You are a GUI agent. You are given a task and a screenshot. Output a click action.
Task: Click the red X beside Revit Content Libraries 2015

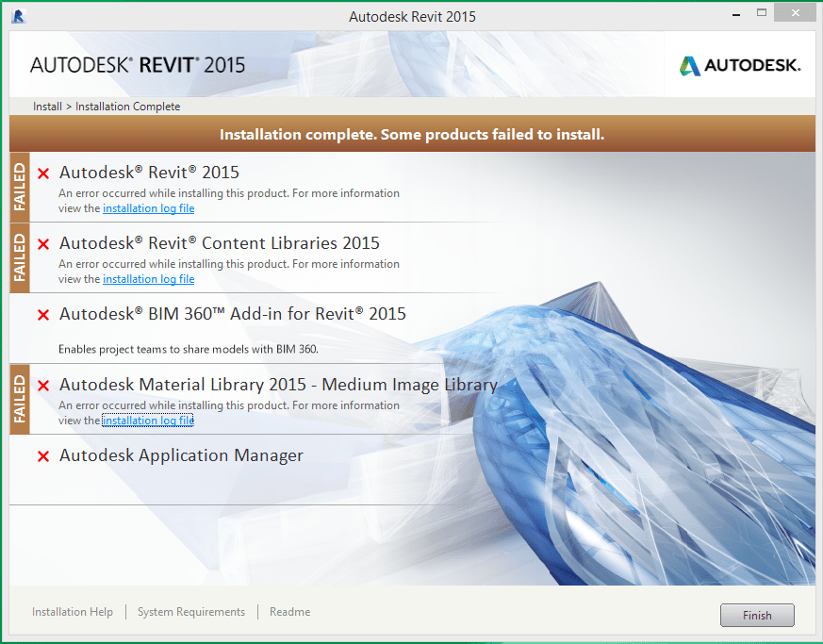tap(43, 244)
